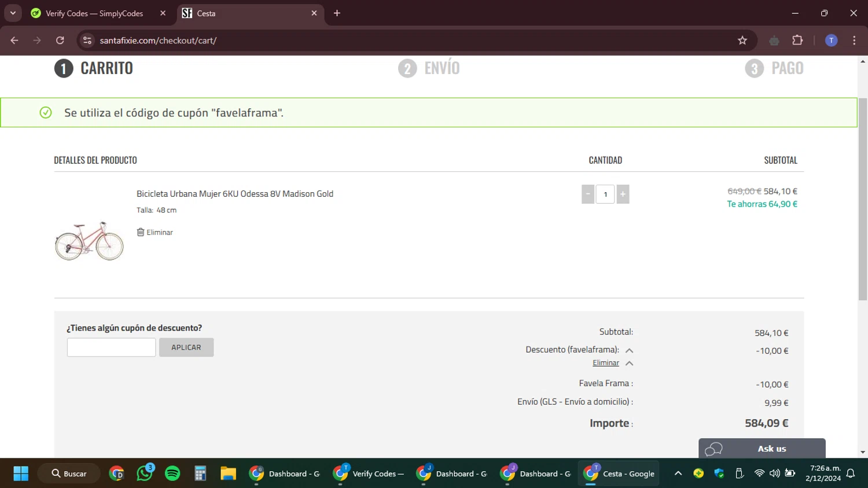Click the chevron beside the Eliminar coupon link
868x488 pixels.
tap(629, 363)
